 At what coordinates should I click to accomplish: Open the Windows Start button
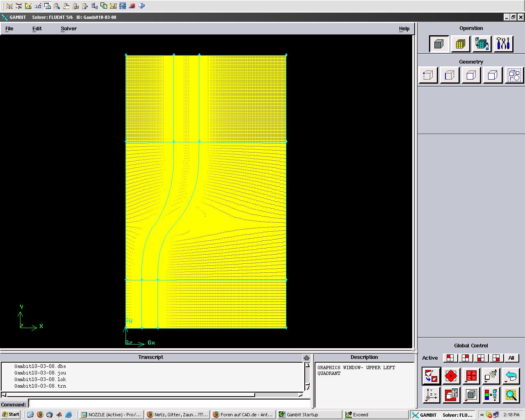click(11, 415)
